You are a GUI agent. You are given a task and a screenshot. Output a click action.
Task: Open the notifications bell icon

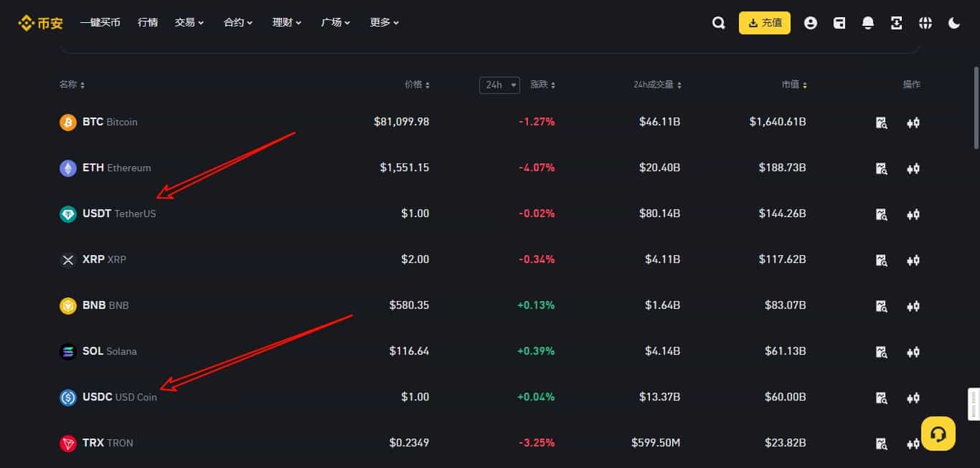867,22
